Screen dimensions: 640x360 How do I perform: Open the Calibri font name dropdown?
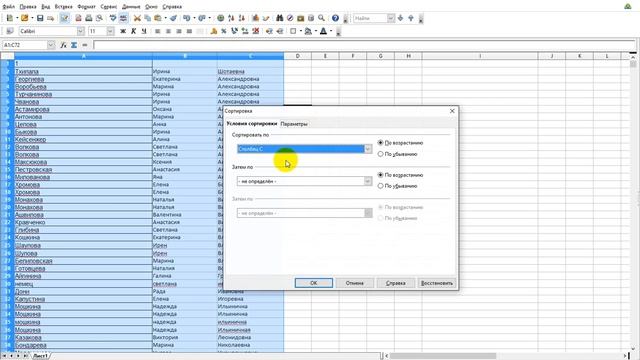pyautogui.click(x=80, y=31)
